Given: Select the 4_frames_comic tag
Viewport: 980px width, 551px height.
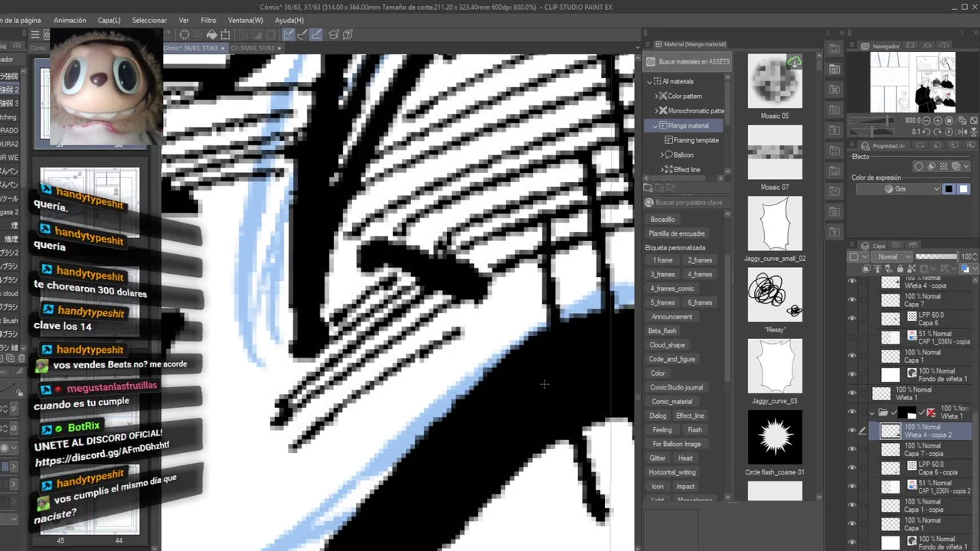Looking at the screenshot, I should pyautogui.click(x=672, y=289).
